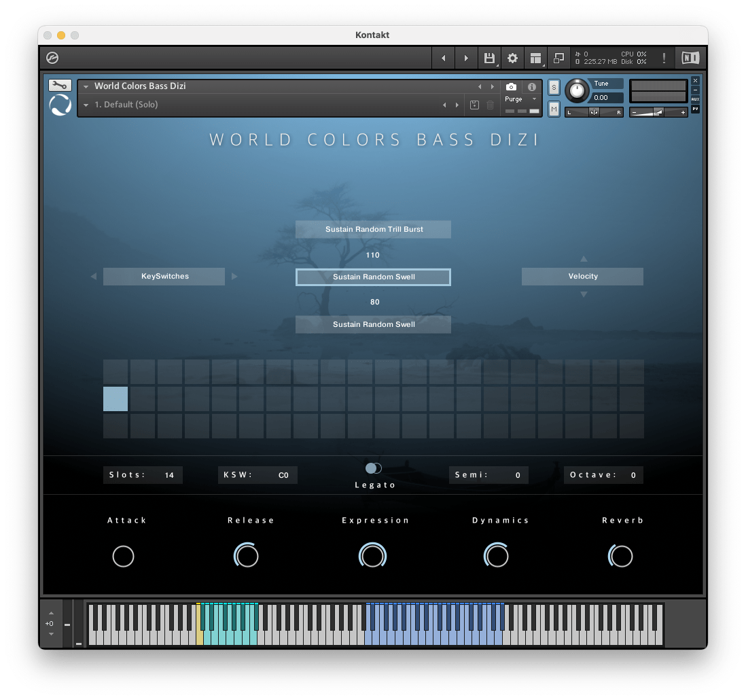Show AUX sends with the AUX button

pos(695,99)
